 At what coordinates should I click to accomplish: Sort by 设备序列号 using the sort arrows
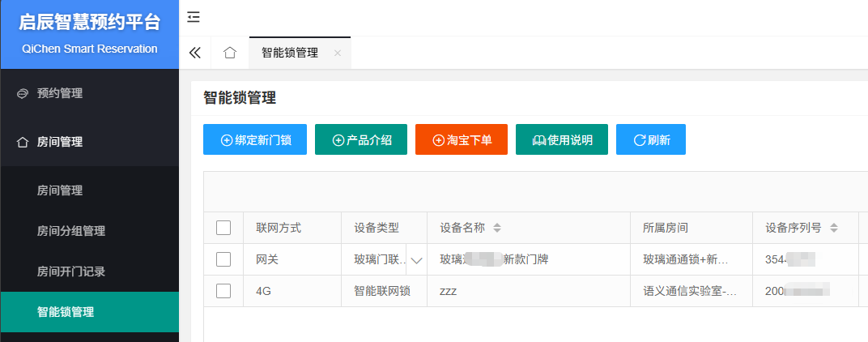coord(834,228)
